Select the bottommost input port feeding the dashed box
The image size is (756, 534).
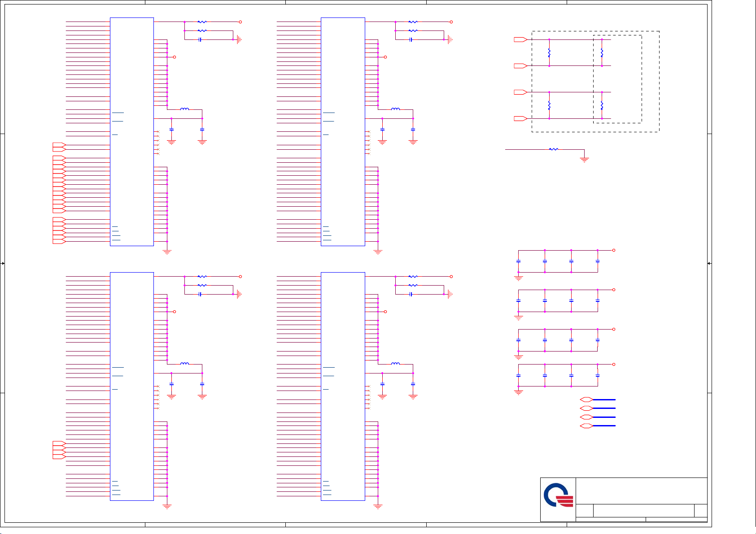point(520,118)
